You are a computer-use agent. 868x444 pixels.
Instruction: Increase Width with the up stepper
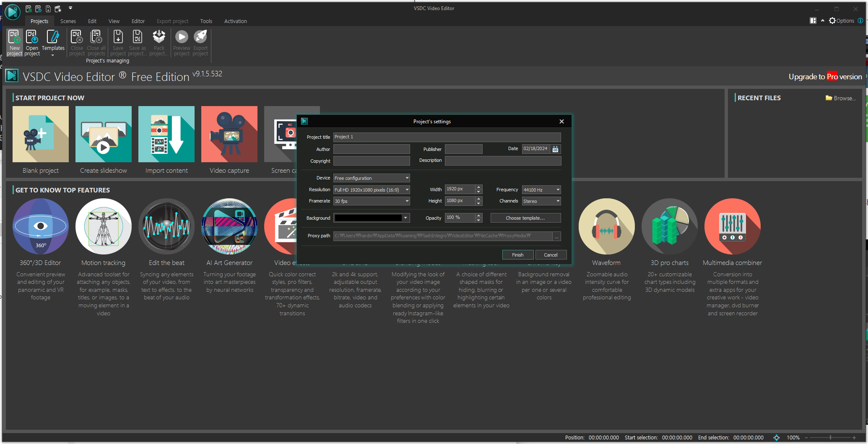point(479,187)
